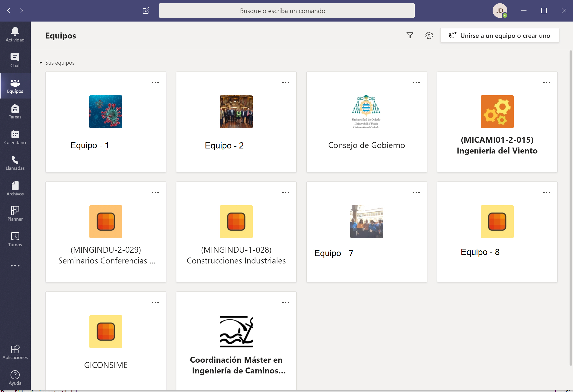Show more apps ellipsis in sidebar
The height and width of the screenshot is (392, 573).
[x=15, y=265]
